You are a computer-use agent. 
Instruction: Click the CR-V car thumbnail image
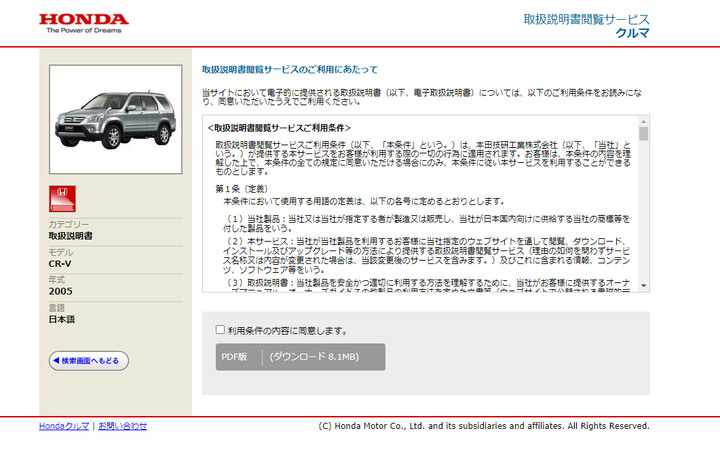point(116,119)
